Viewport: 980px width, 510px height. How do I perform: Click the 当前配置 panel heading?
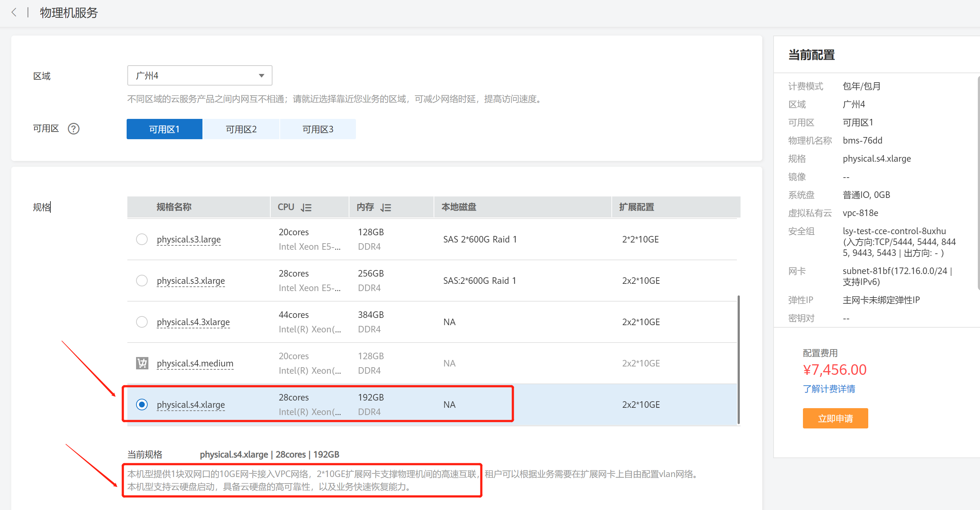pyautogui.click(x=811, y=55)
